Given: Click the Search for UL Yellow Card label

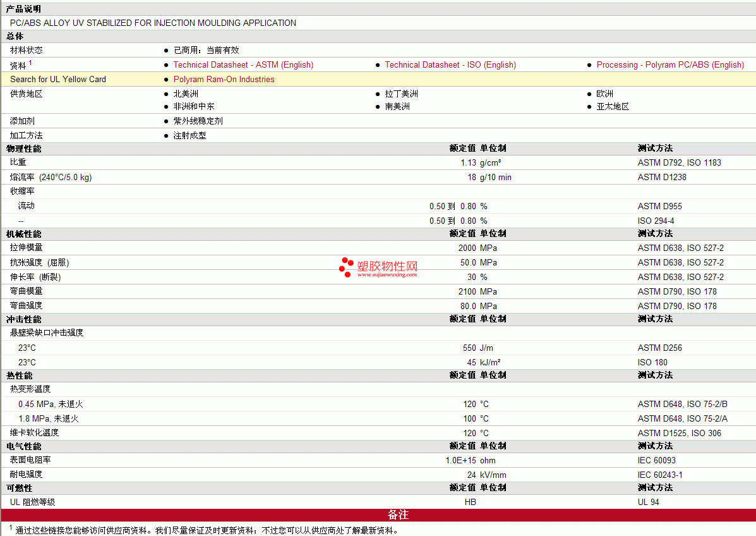Looking at the screenshot, I should point(58,79).
